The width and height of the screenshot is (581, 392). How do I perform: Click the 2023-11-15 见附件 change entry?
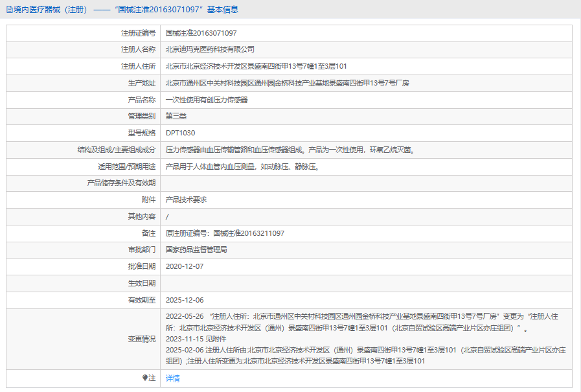pyautogui.click(x=196, y=339)
